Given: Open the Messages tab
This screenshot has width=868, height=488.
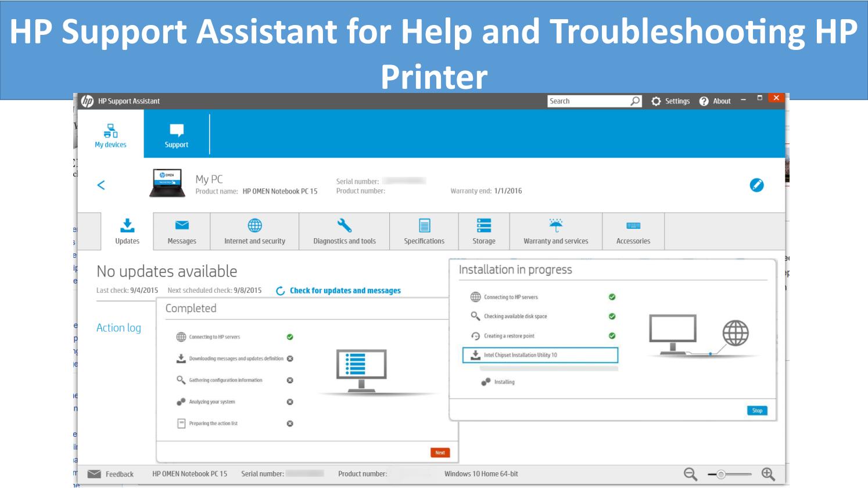Looking at the screenshot, I should tap(182, 231).
